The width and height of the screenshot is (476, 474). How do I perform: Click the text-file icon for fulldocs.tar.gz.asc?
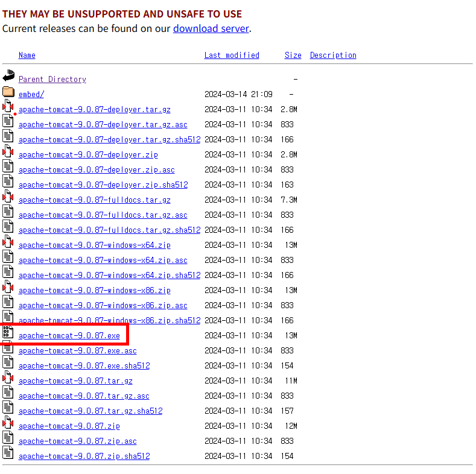(x=8, y=211)
